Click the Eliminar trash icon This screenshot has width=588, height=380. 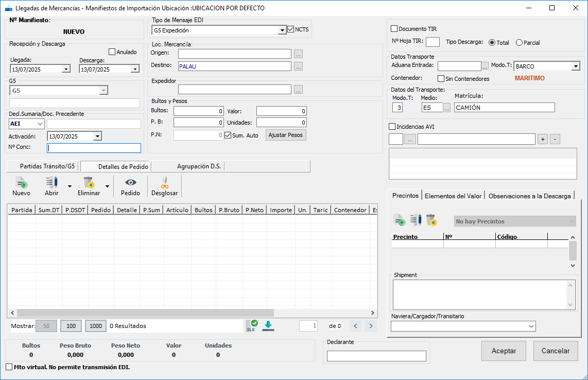click(89, 182)
